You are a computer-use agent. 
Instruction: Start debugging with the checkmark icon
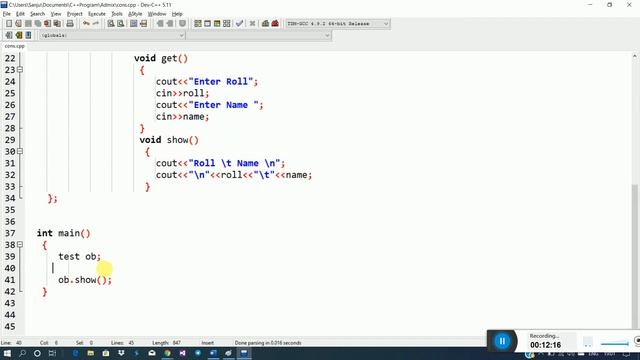[240, 24]
